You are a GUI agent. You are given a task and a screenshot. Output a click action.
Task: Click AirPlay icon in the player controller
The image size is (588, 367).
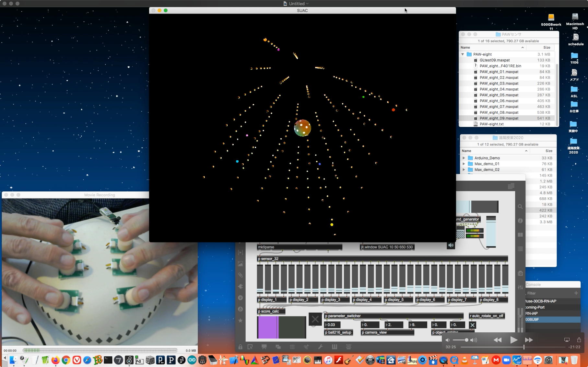pos(567,340)
